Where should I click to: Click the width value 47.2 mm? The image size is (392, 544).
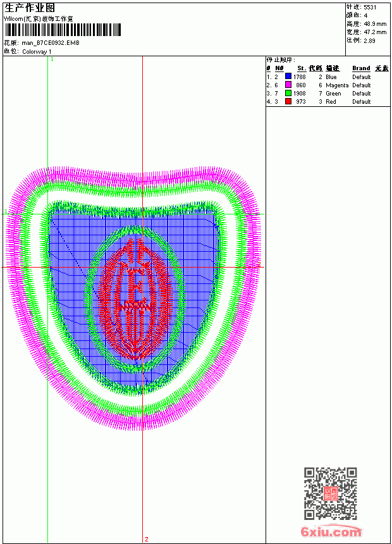pyautogui.click(x=375, y=32)
